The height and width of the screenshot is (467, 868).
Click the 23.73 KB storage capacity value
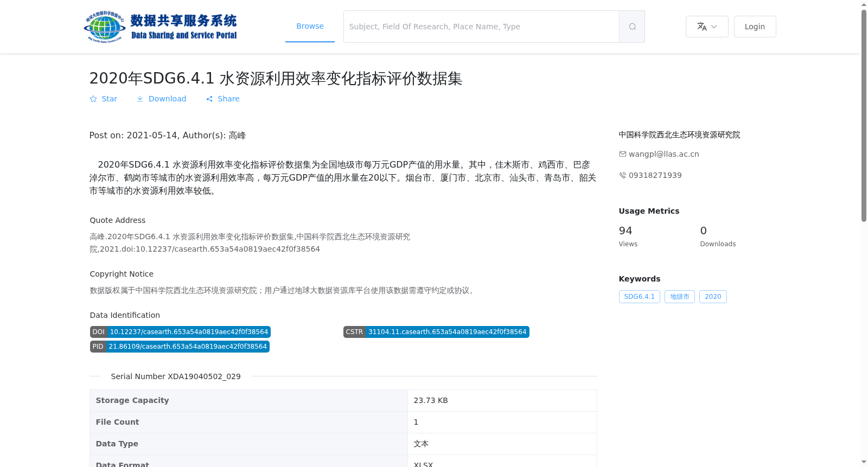pyautogui.click(x=431, y=400)
